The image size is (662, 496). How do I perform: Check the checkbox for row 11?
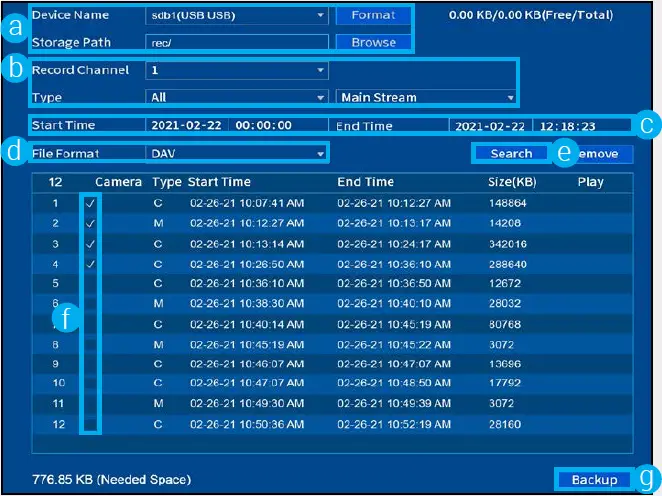click(90, 404)
